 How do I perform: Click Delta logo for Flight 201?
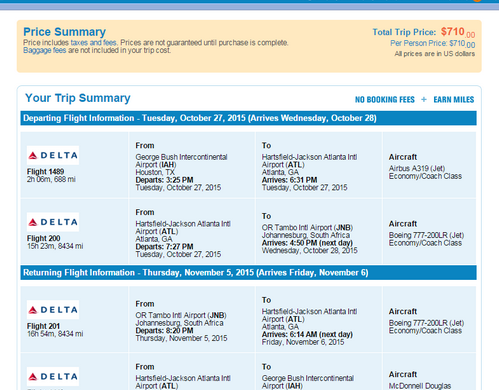point(53,310)
